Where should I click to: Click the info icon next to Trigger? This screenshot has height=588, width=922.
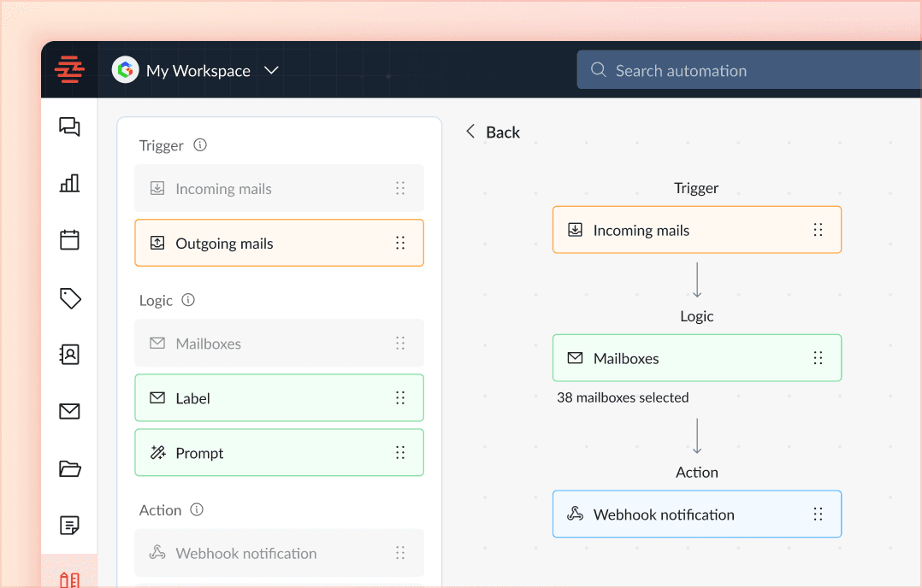pyautogui.click(x=200, y=144)
